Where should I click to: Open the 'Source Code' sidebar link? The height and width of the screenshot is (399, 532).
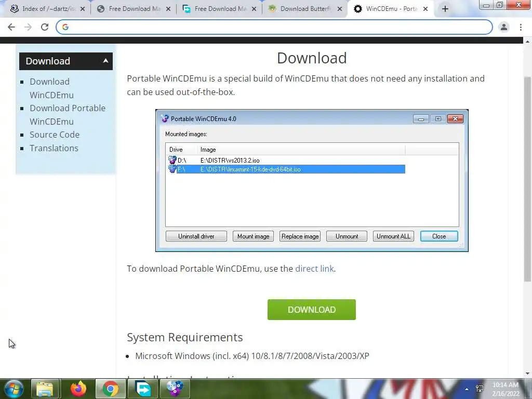tap(55, 135)
